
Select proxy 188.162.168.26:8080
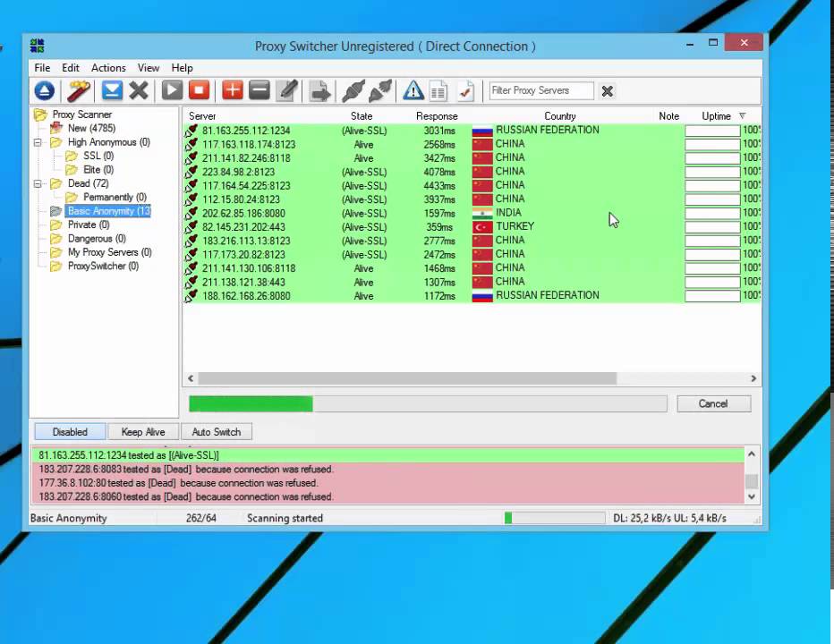(x=472, y=296)
